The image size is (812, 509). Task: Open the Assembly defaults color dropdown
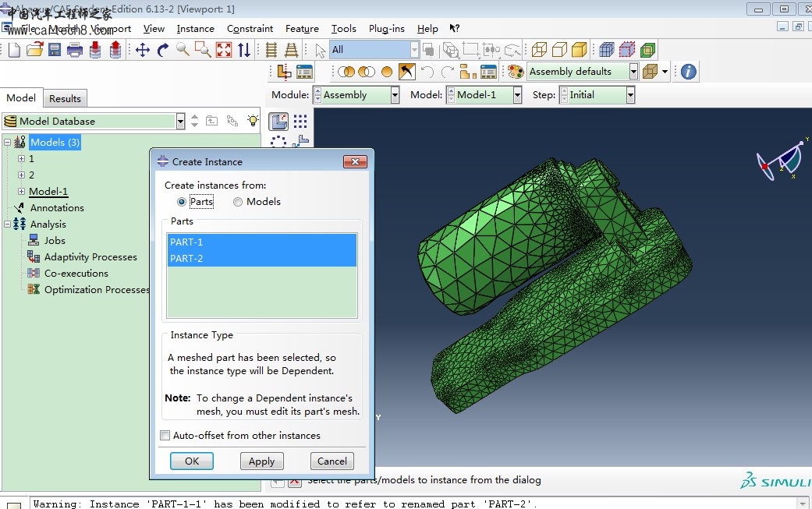[x=633, y=72]
